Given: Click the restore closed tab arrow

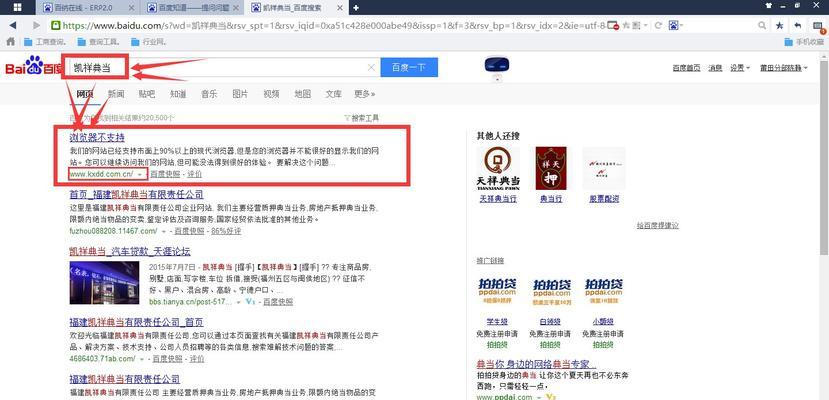Looking at the screenshot, I should [797, 25].
